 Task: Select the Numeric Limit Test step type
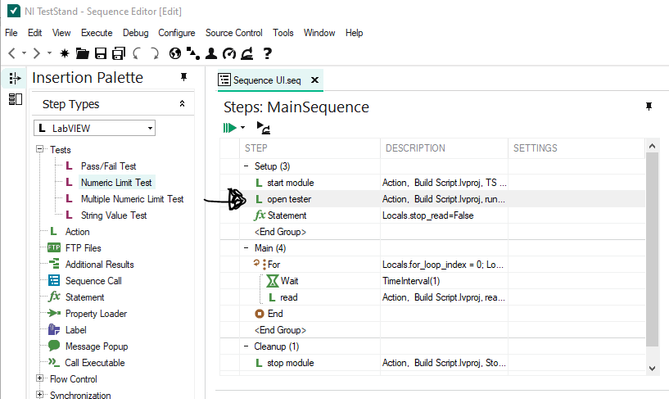(x=116, y=183)
